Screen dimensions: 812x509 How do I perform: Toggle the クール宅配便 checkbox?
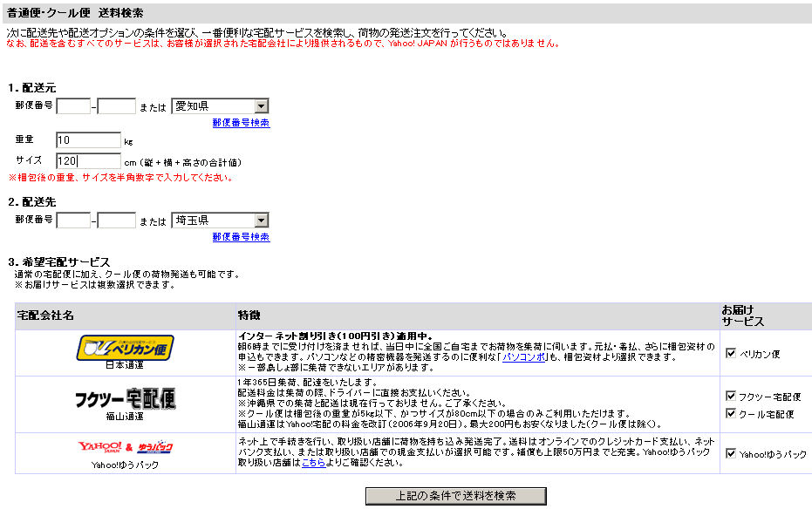731,413
